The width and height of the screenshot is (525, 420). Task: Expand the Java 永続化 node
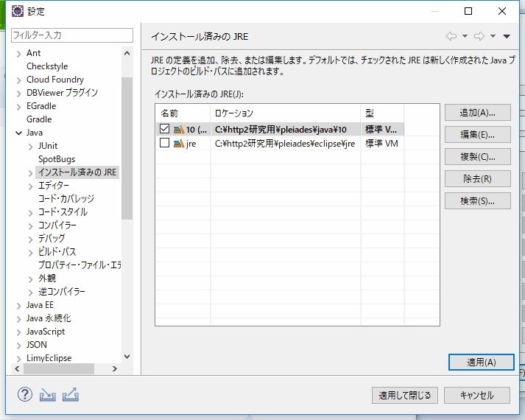point(18,319)
